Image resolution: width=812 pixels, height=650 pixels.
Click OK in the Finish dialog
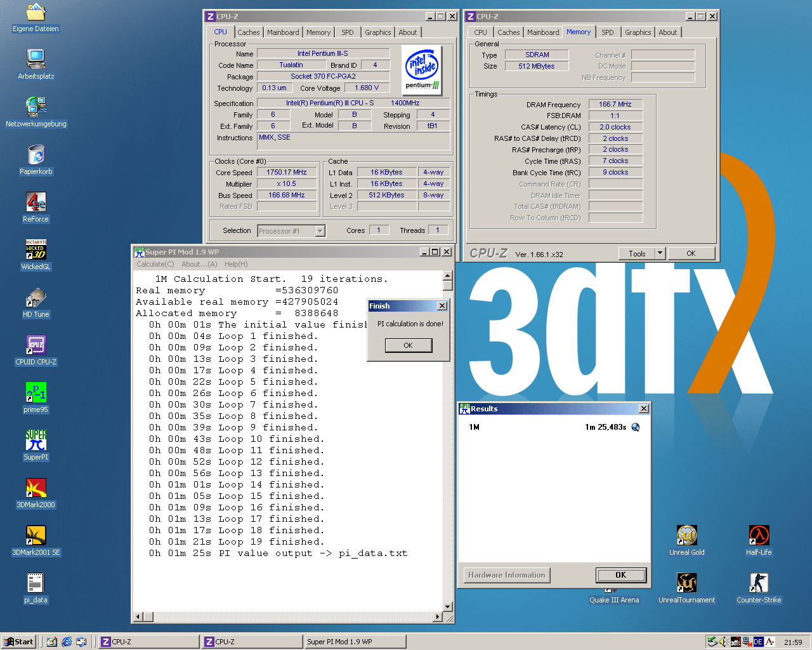point(409,345)
